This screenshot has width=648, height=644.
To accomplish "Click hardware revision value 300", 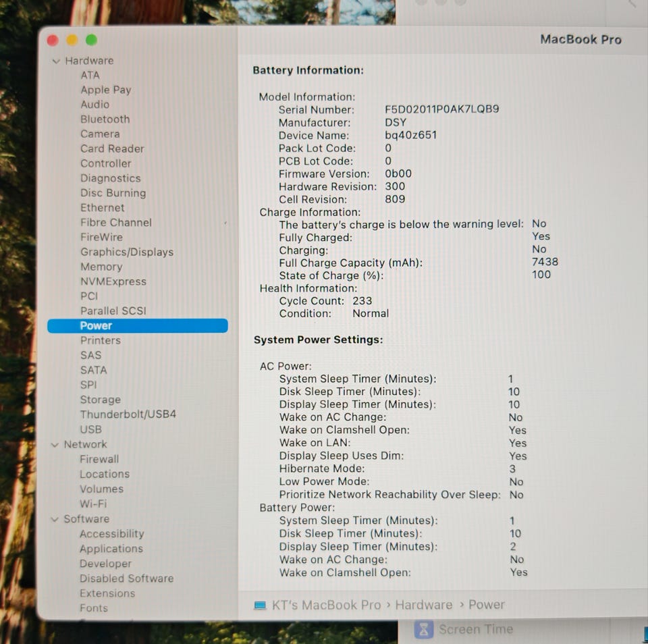I will click(x=395, y=186).
